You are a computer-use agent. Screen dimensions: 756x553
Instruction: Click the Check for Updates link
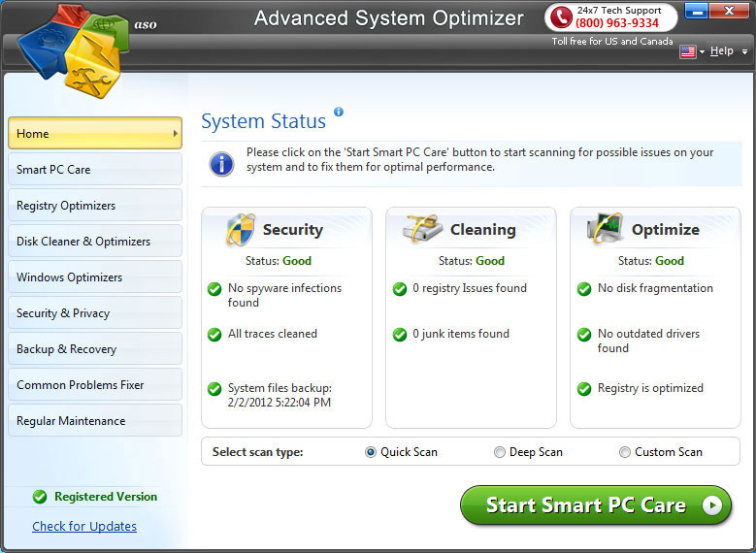point(84,526)
